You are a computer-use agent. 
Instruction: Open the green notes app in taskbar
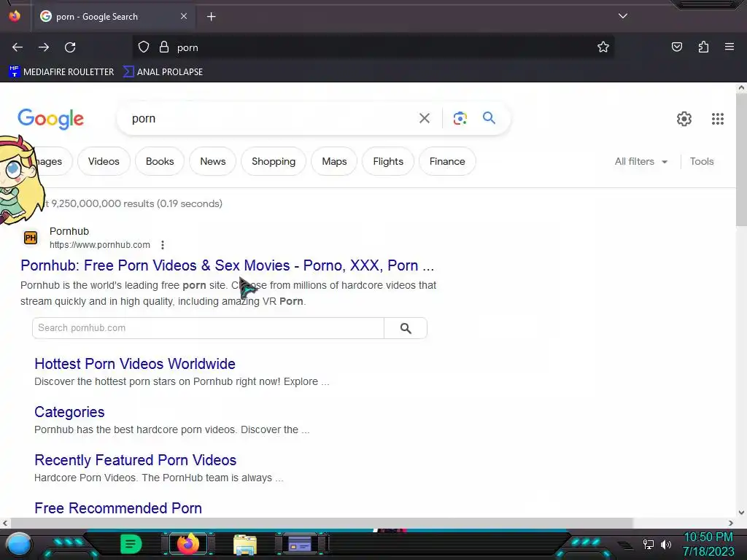(131, 544)
